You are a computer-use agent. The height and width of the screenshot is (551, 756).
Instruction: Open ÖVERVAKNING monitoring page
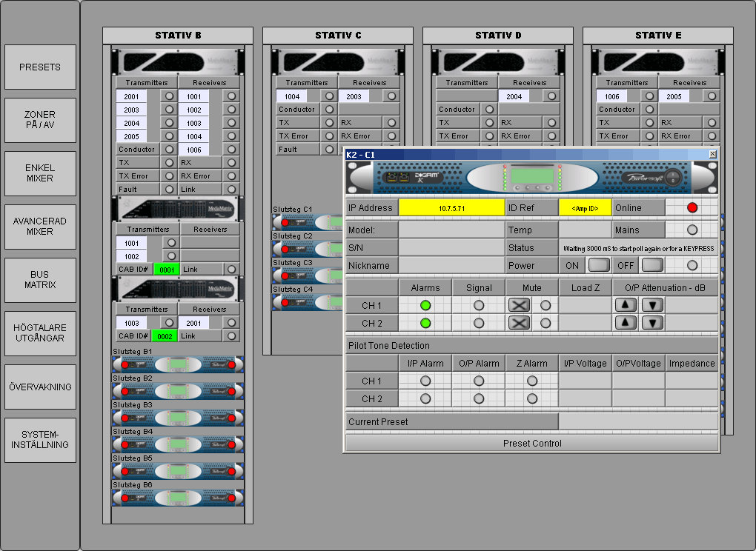(40, 387)
